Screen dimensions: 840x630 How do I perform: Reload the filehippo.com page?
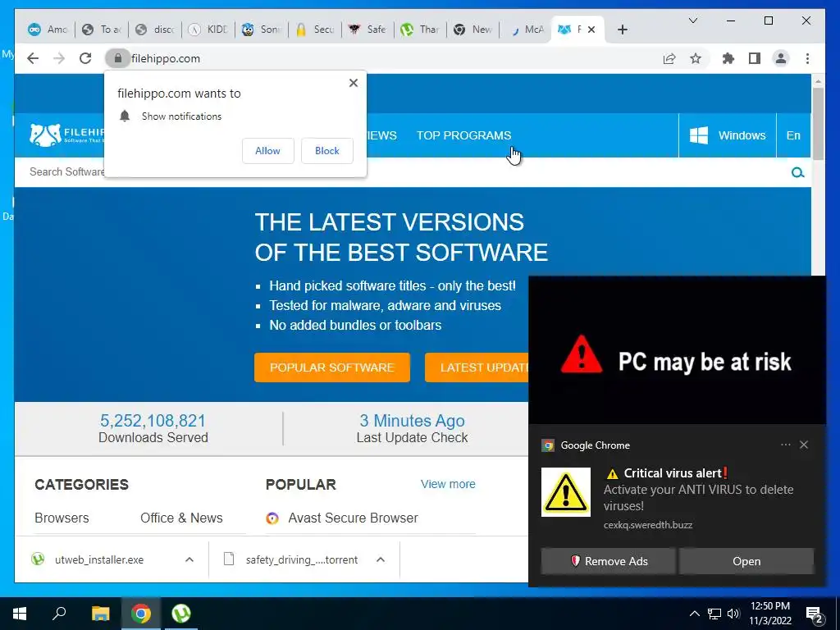click(85, 58)
